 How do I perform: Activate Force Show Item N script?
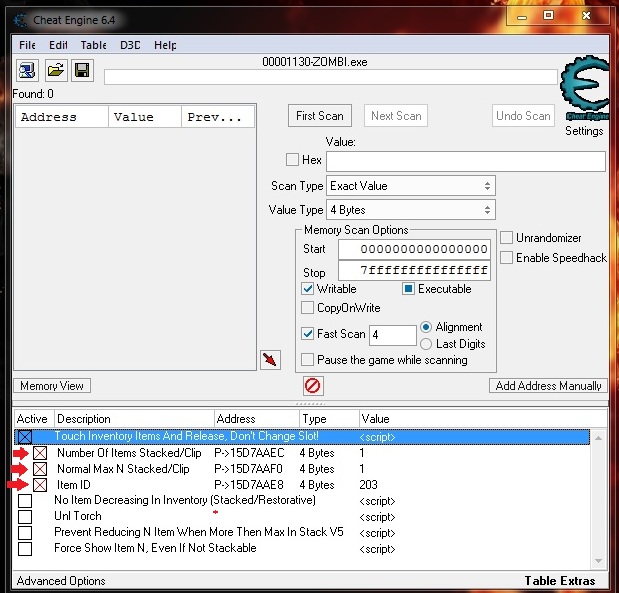25,549
